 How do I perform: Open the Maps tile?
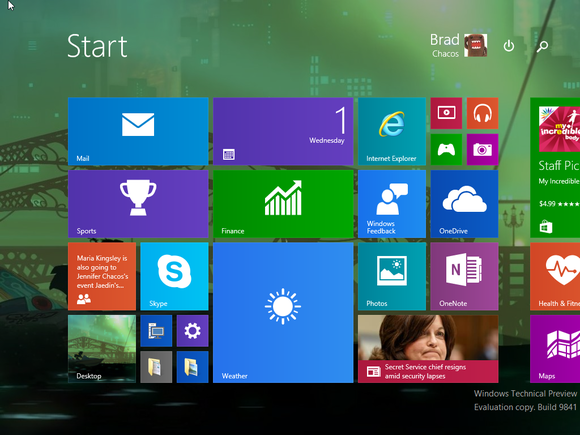pyautogui.click(x=555, y=348)
